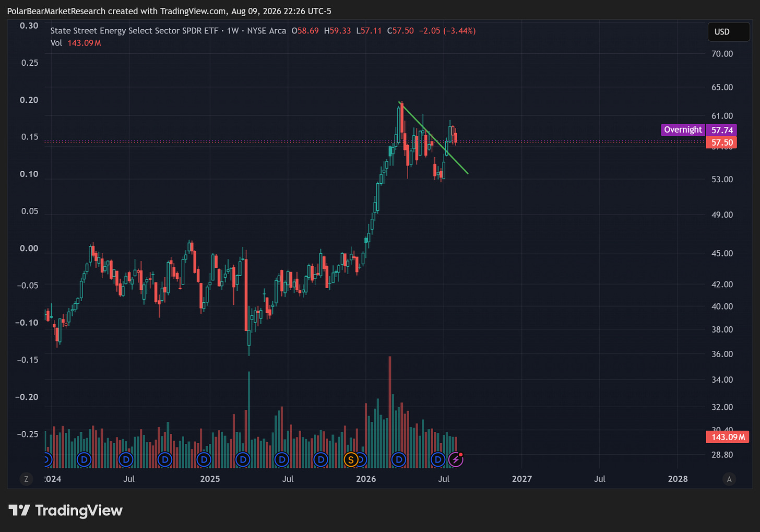Click the purple lightning bolt event marker
The height and width of the screenshot is (532, 760).
(456, 459)
